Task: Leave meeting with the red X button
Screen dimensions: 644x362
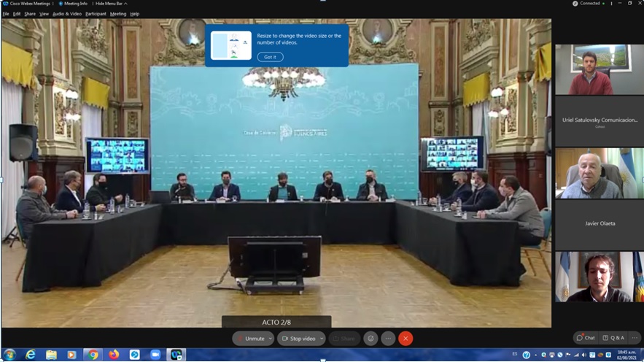Action: point(406,339)
